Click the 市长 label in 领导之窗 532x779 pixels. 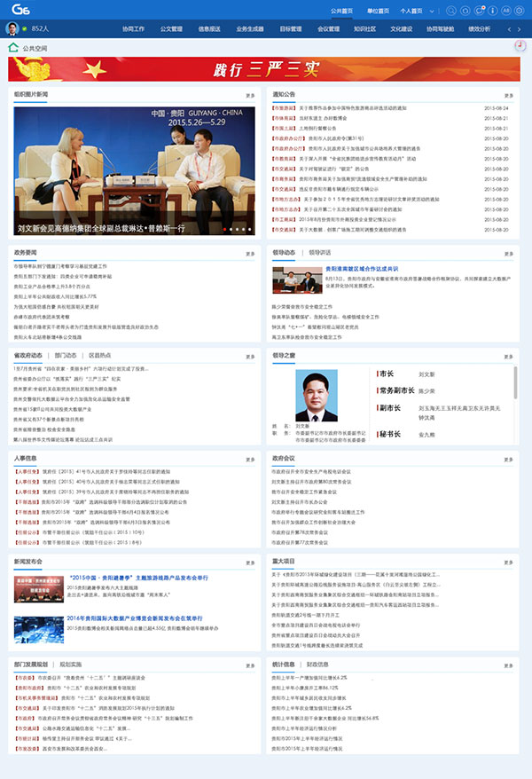(x=387, y=374)
